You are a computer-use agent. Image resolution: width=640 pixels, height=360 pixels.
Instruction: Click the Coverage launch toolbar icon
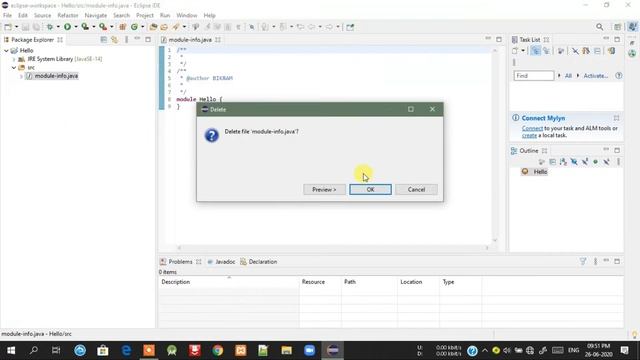click(85, 27)
